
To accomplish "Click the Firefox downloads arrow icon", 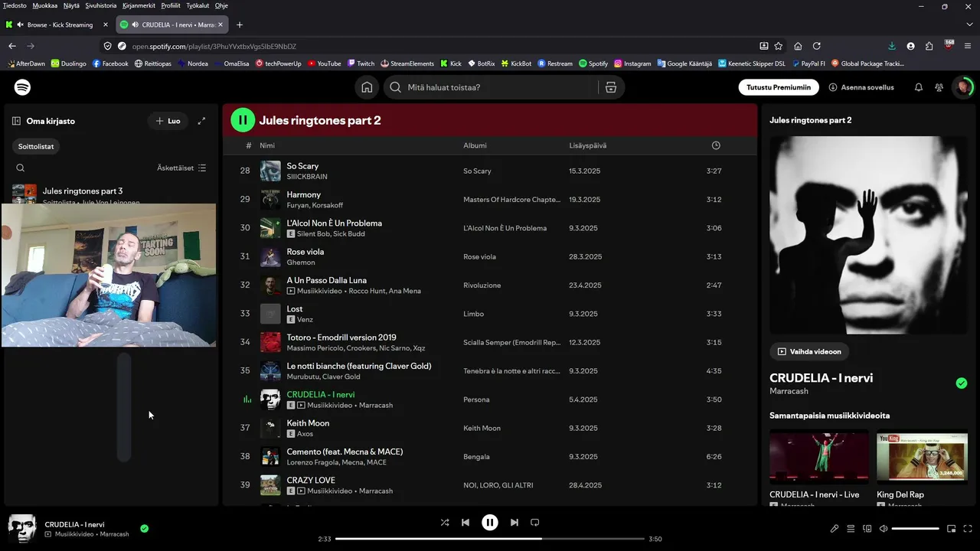I will (892, 46).
